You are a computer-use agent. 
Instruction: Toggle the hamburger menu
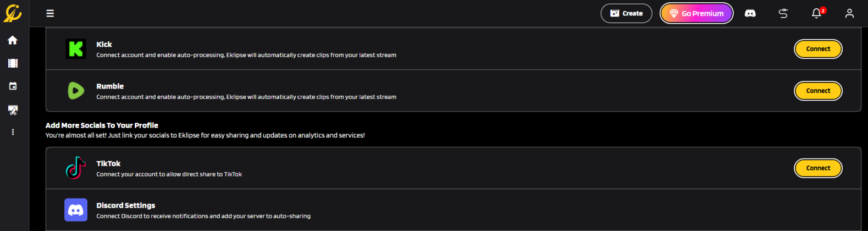coord(50,13)
